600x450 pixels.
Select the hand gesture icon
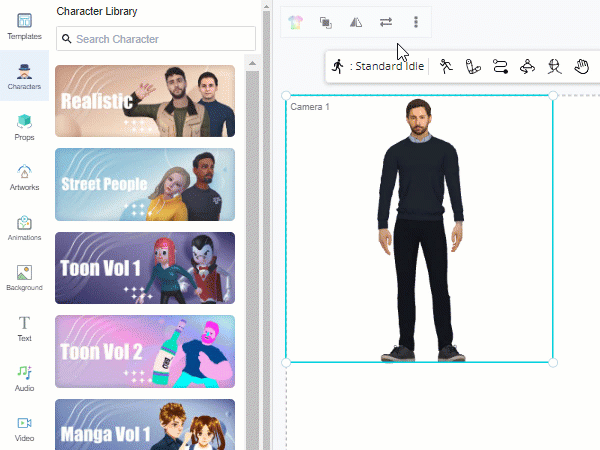pos(581,66)
